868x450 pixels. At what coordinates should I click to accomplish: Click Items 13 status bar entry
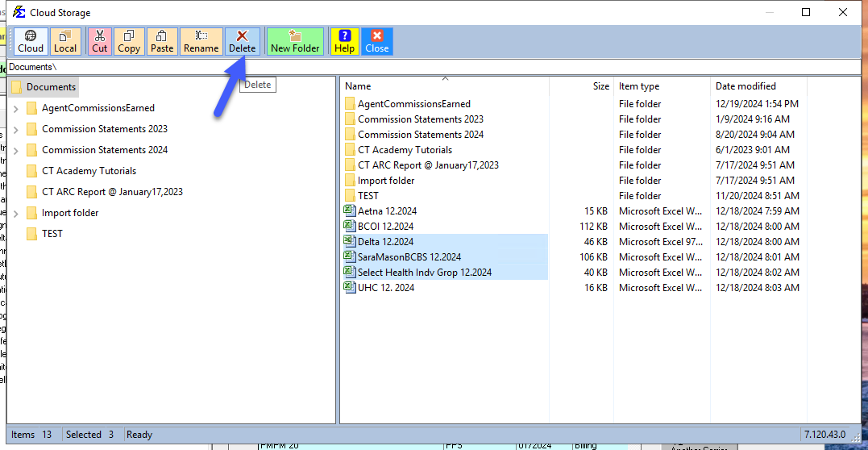click(x=31, y=435)
